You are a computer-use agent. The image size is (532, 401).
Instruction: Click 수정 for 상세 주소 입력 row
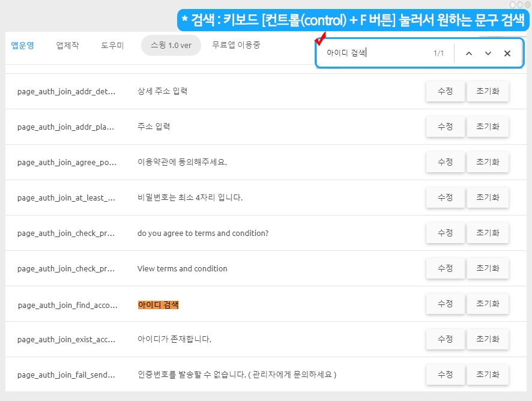445,91
